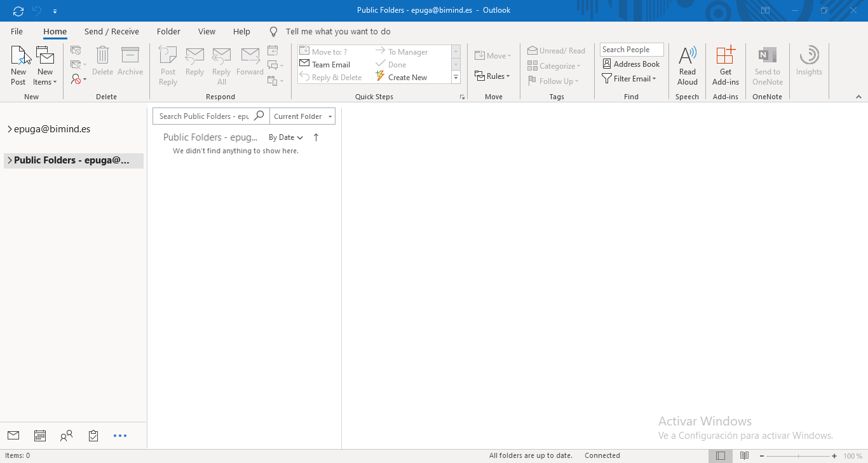Open the Quick Steps dialog launcher
The image size is (868, 463).
coord(462,97)
